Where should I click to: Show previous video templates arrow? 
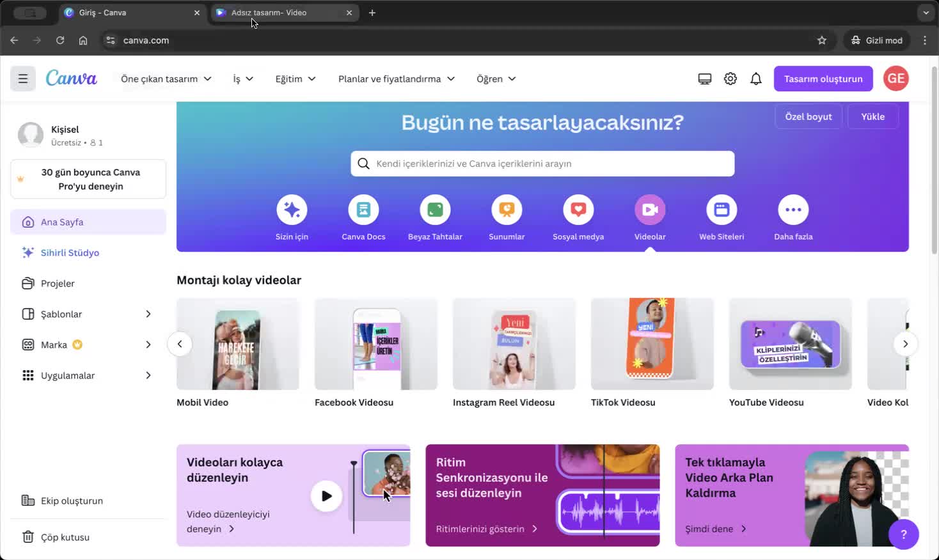[x=180, y=344]
